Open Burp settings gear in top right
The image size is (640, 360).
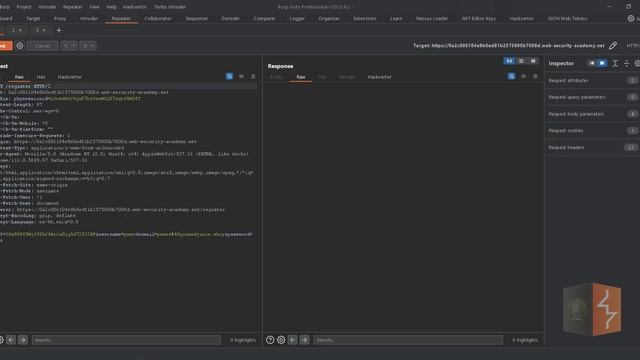click(x=631, y=19)
